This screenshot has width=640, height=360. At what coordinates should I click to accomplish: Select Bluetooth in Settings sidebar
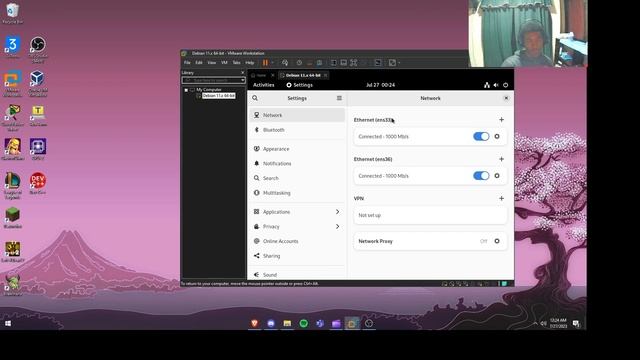[x=297, y=130]
